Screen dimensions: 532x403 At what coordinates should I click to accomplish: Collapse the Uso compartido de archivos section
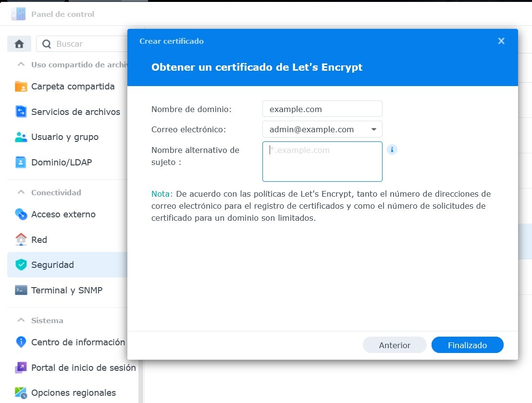pyautogui.click(x=20, y=63)
